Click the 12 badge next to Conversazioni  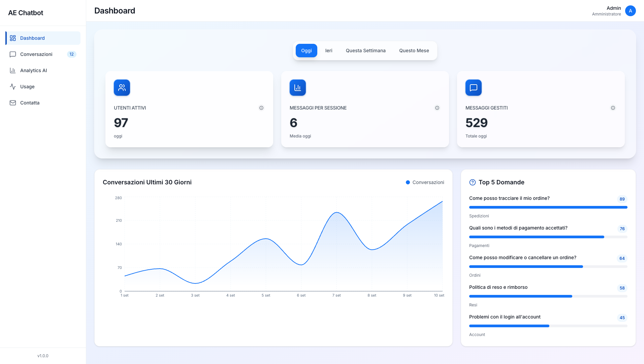pos(71,54)
